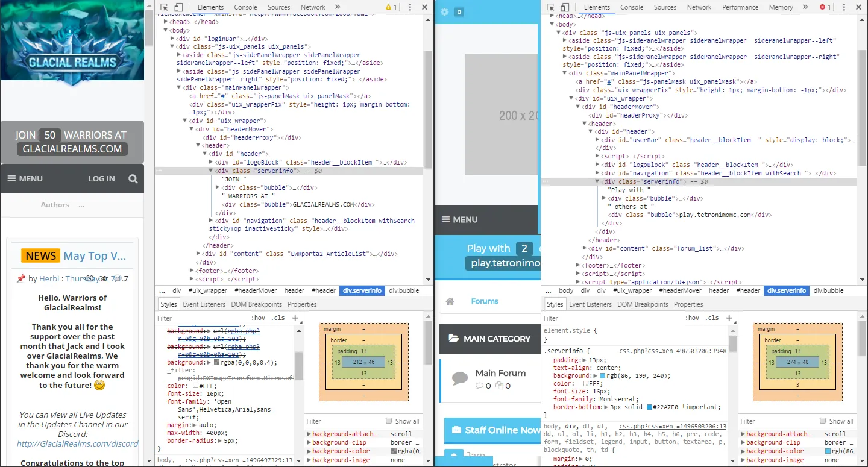The height and width of the screenshot is (467, 868).
Task: Enable 'Show all' checkbox in right computed pane
Action: coord(823,421)
